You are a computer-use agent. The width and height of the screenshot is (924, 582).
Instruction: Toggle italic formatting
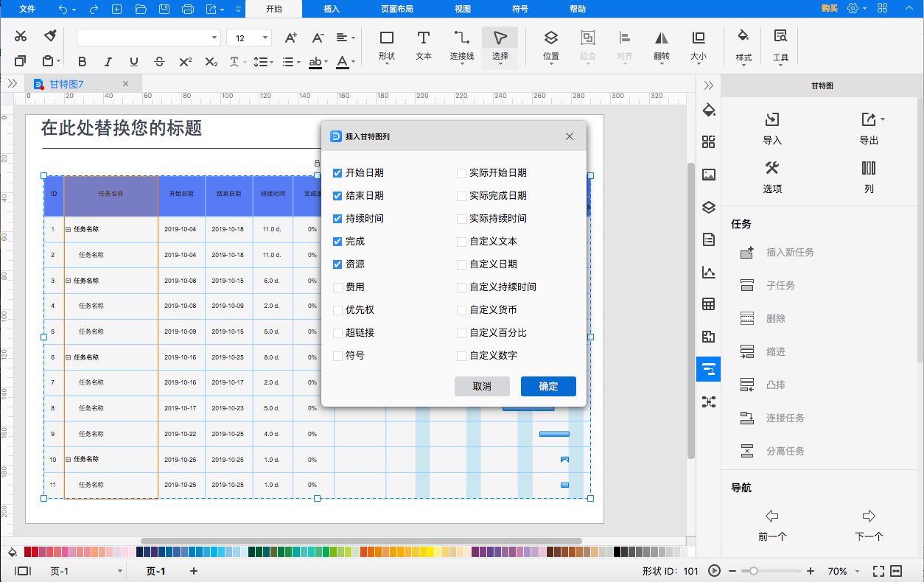tap(108, 62)
